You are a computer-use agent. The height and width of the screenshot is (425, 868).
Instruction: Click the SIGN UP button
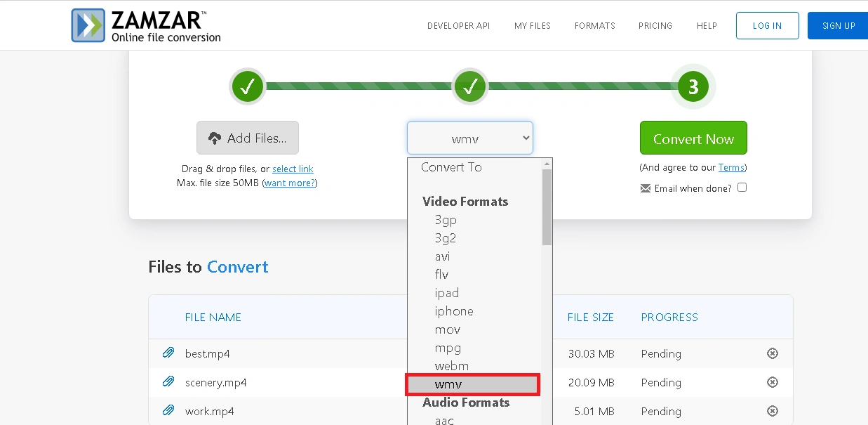click(838, 25)
